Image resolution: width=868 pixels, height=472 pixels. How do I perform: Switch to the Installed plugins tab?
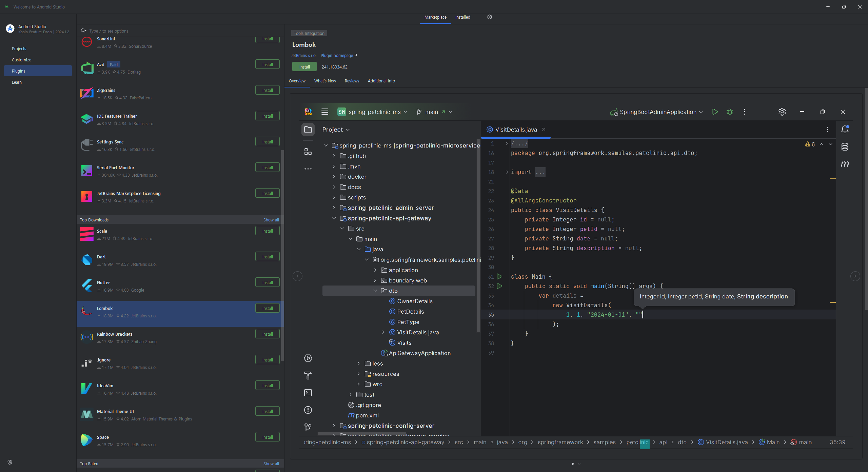point(463,17)
